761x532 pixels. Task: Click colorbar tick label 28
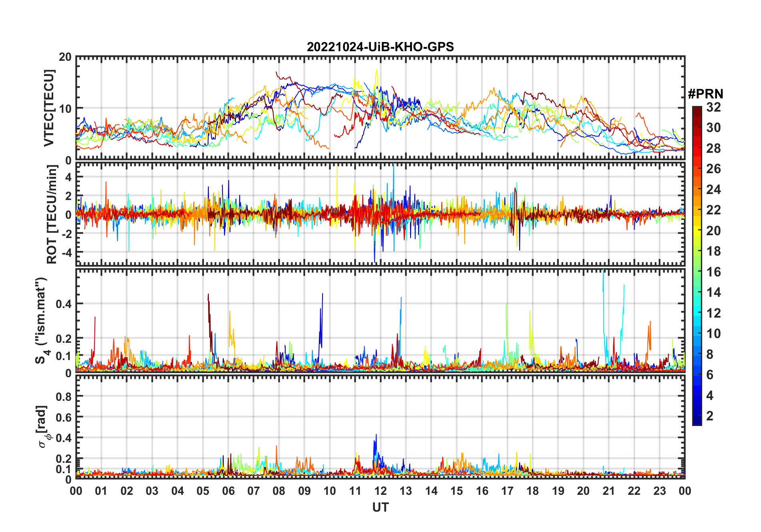(713, 148)
